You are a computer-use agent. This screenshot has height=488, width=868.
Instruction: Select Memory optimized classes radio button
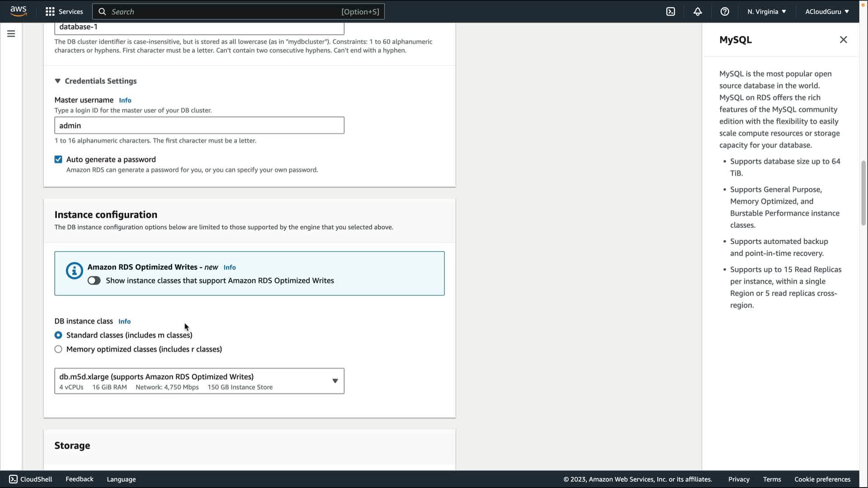(x=58, y=349)
